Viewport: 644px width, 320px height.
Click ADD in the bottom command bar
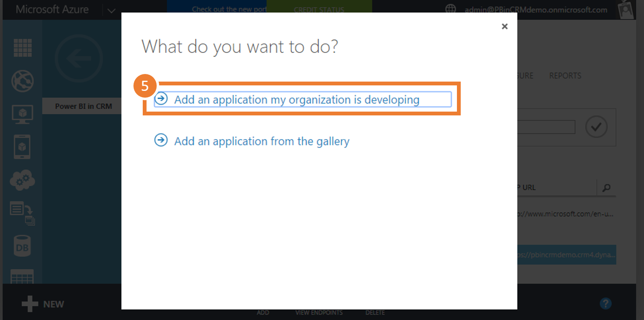pyautogui.click(x=263, y=313)
